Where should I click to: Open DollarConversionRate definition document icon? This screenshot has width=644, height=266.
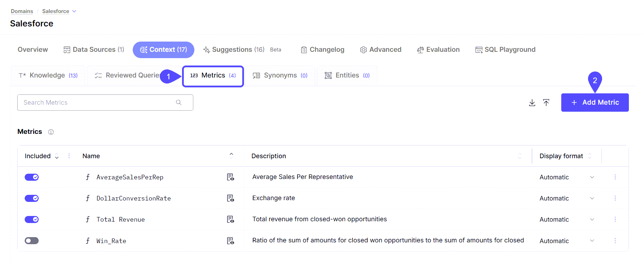point(231,198)
